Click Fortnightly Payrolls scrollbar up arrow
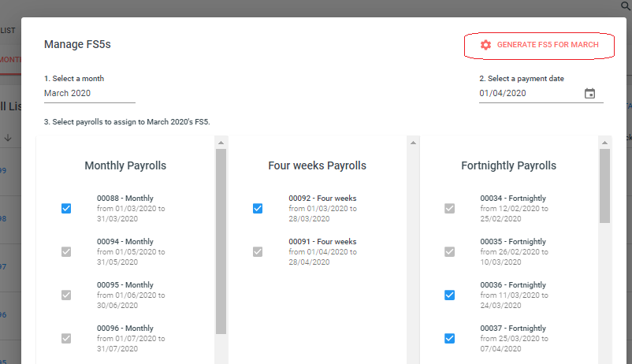This screenshot has height=364, width=632. pyautogui.click(x=604, y=143)
